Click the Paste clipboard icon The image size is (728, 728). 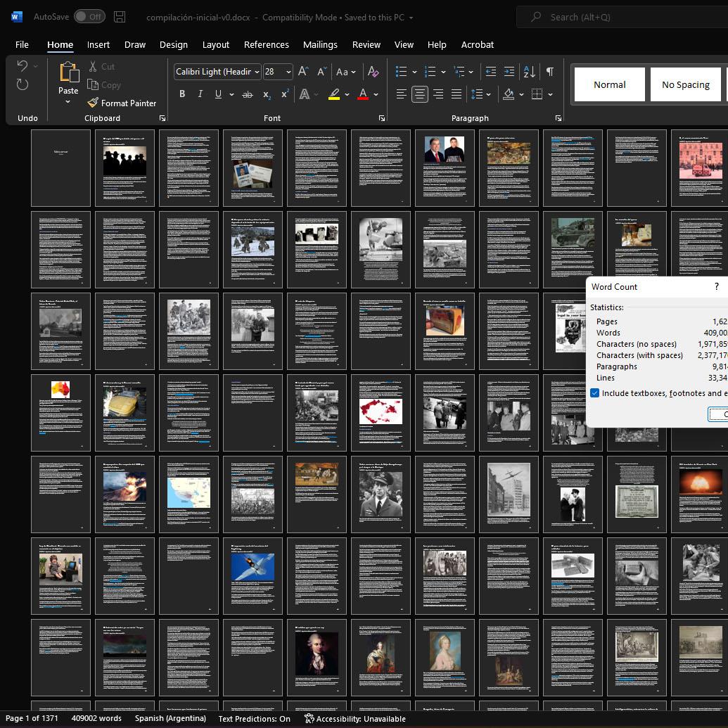point(68,72)
